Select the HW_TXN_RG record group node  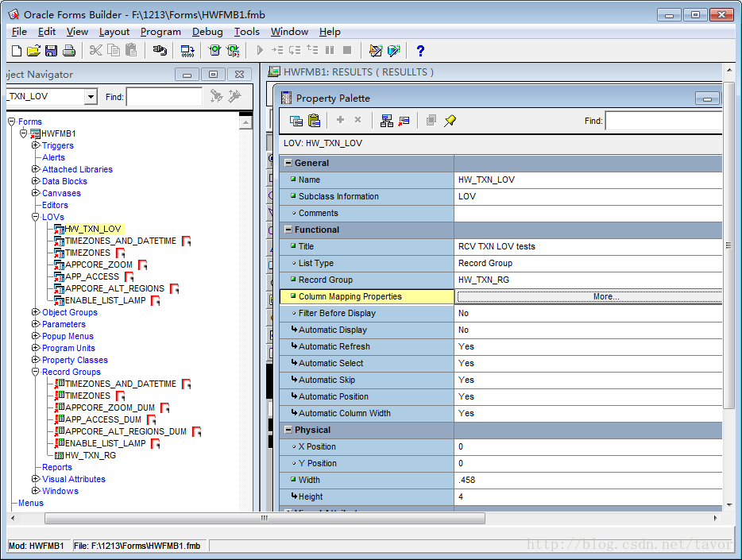(90, 455)
